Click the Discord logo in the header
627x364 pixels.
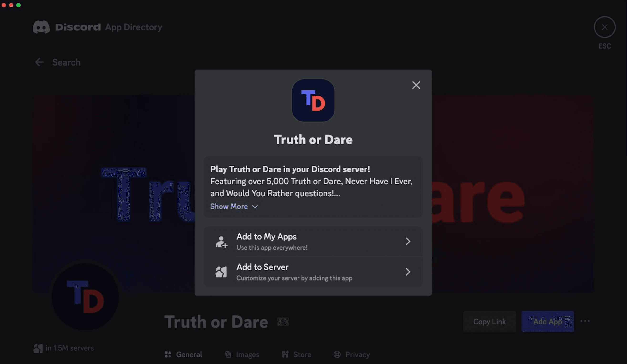tap(41, 27)
